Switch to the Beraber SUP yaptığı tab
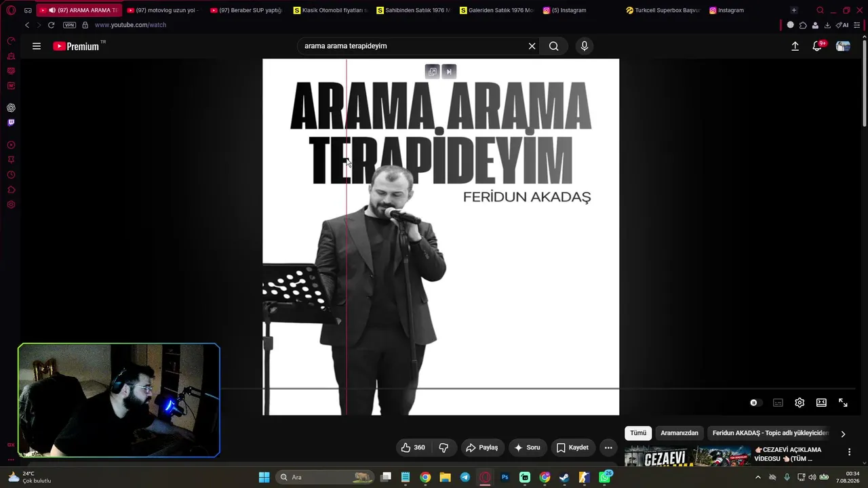 click(x=248, y=10)
